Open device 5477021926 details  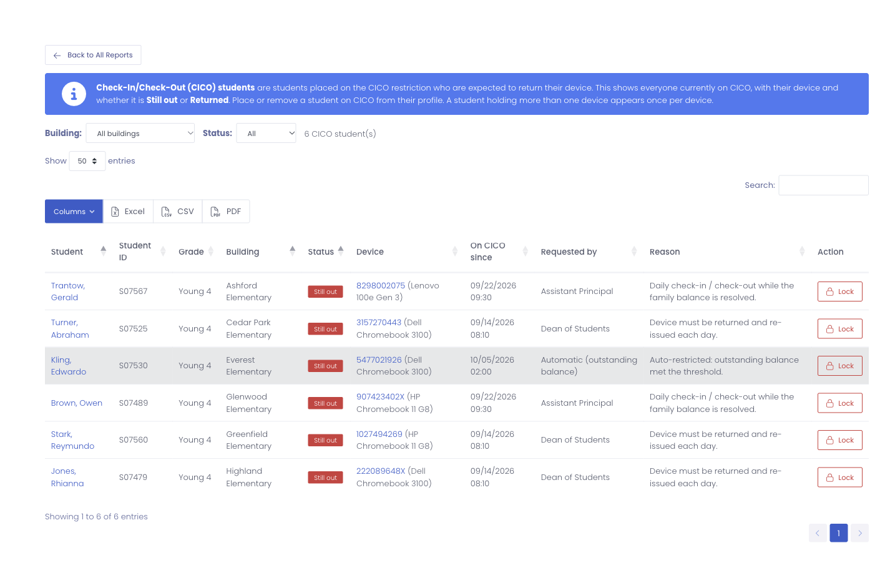coord(379,360)
